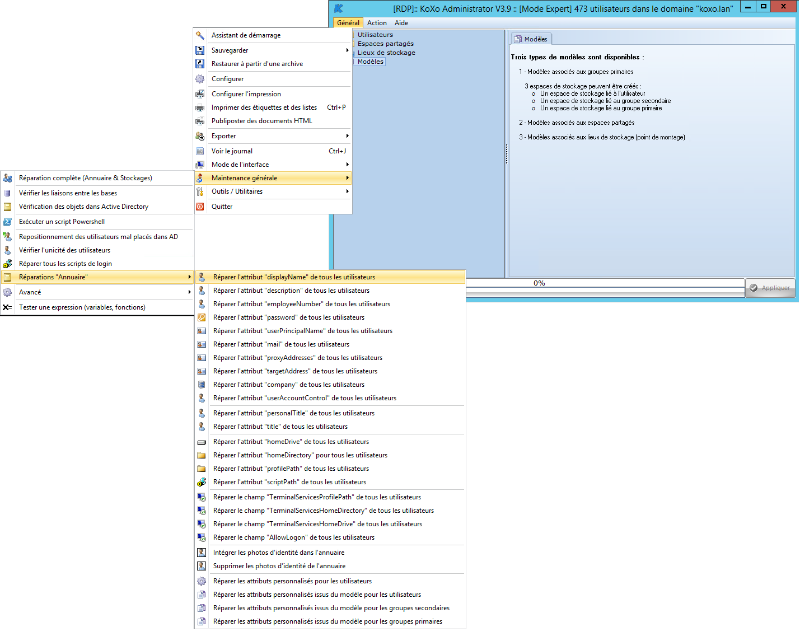The height and width of the screenshot is (629, 799).
Task: Click the printer icon beside Configurer l'impression
Action: (200, 94)
